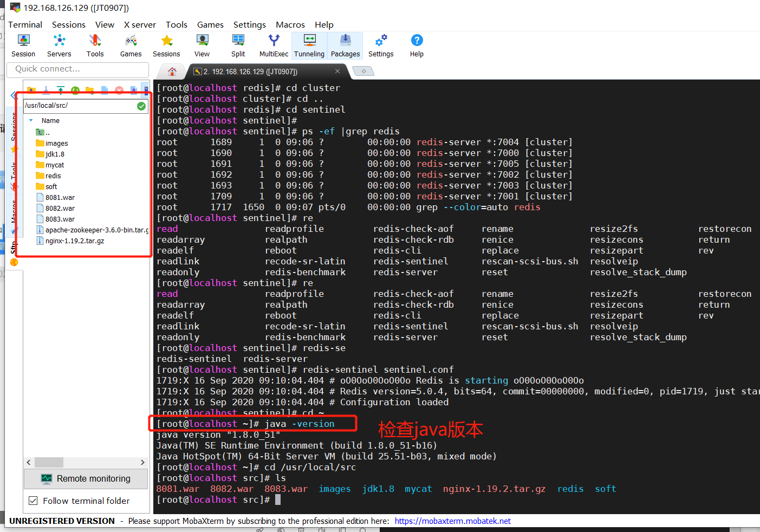Screen dimensions: 760x532
Task: Click the SFTP new file icon
Action: [x=105, y=90]
